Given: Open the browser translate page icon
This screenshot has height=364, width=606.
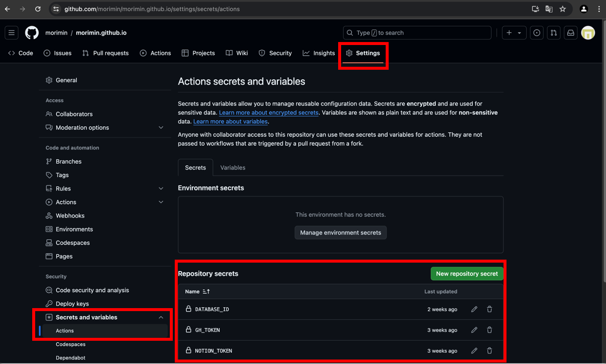Looking at the screenshot, I should (x=549, y=9).
